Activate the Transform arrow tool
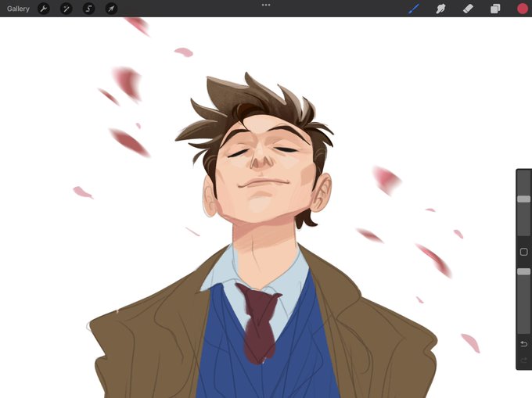This screenshot has height=398, width=532. click(111, 9)
